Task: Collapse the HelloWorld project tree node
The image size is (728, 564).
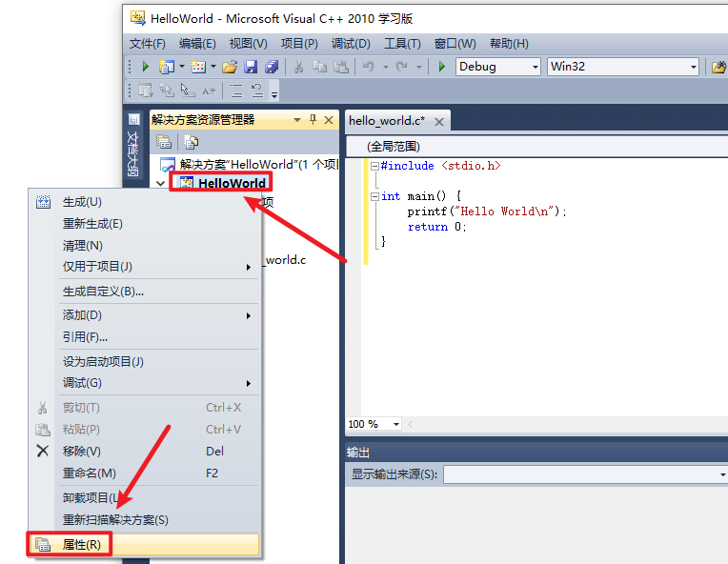Action: (161, 183)
